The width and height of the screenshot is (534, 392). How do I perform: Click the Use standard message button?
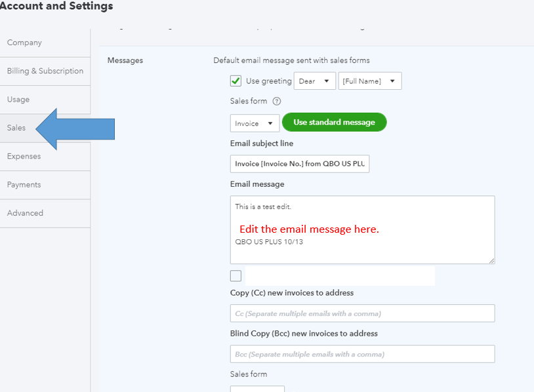pyautogui.click(x=334, y=122)
